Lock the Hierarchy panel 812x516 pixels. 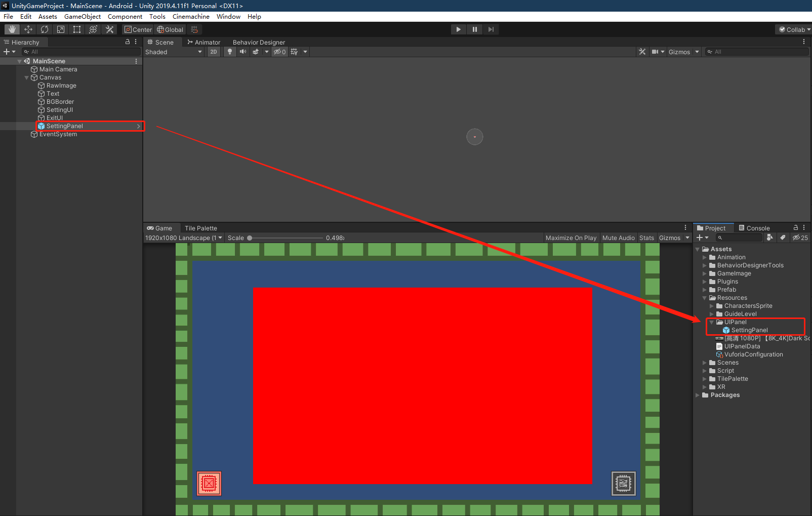pyautogui.click(x=128, y=42)
